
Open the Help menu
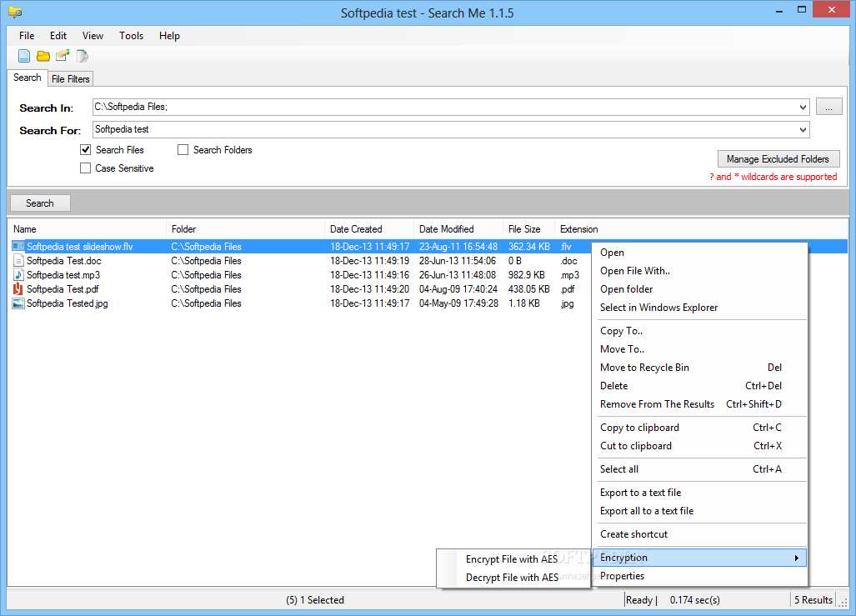tap(169, 36)
